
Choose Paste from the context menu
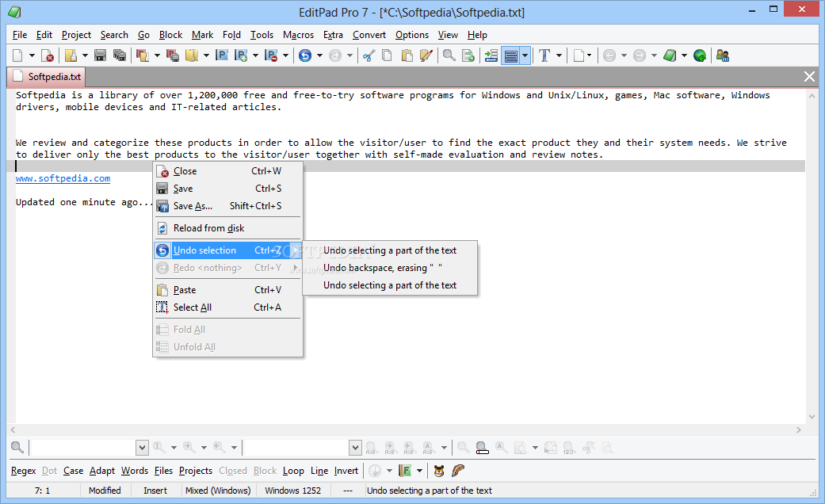click(x=227, y=290)
